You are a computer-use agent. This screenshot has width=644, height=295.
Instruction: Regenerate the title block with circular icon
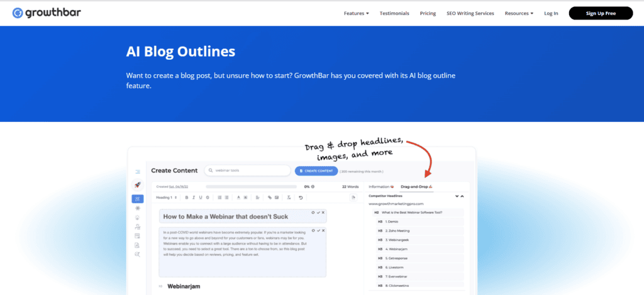click(x=313, y=213)
